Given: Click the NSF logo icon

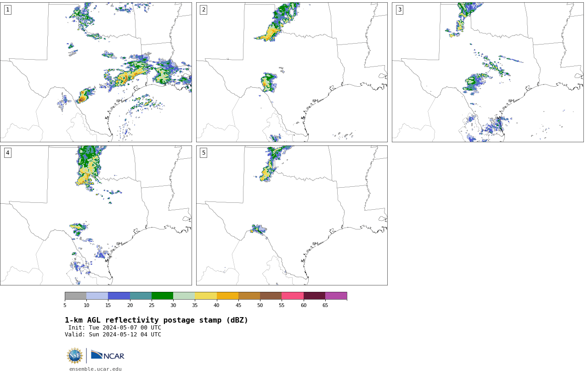Looking at the screenshot, I should tap(74, 356).
